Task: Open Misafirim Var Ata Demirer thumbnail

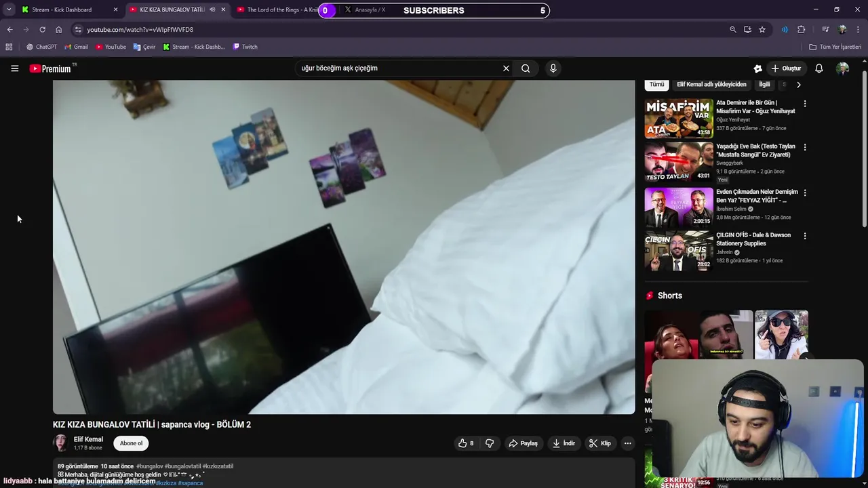Action: coord(679,118)
